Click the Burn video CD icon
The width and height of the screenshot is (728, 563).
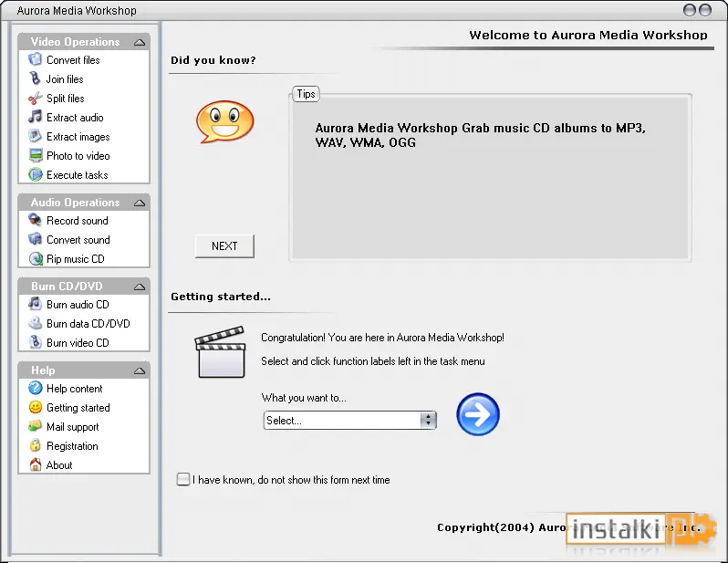click(x=35, y=342)
